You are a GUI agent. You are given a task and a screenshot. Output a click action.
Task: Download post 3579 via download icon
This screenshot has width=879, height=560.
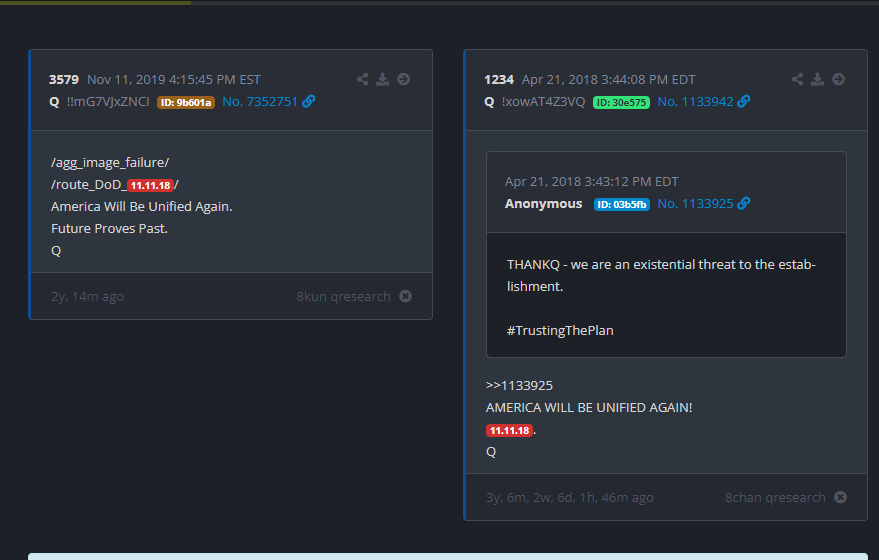382,79
